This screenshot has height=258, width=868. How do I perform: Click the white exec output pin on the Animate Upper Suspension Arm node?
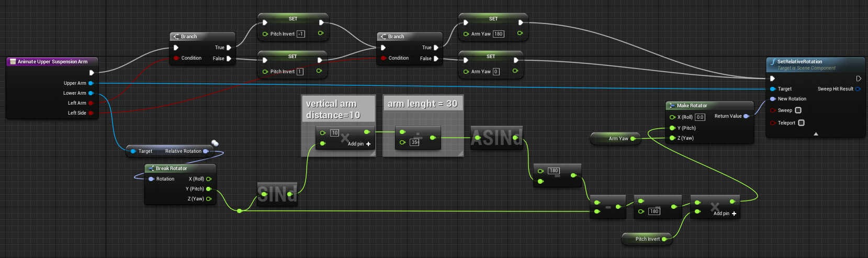92,73
